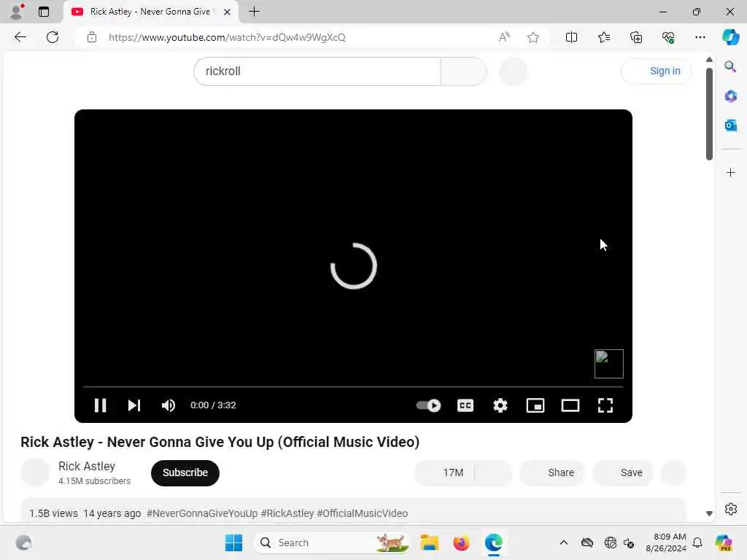
Task: Open sidebar Search tool
Action: [730, 66]
